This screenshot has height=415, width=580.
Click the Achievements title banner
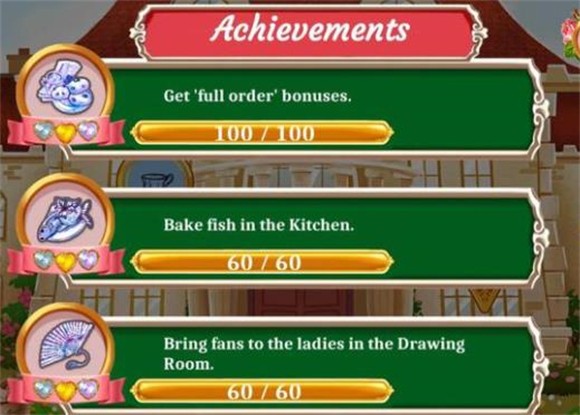click(x=309, y=31)
